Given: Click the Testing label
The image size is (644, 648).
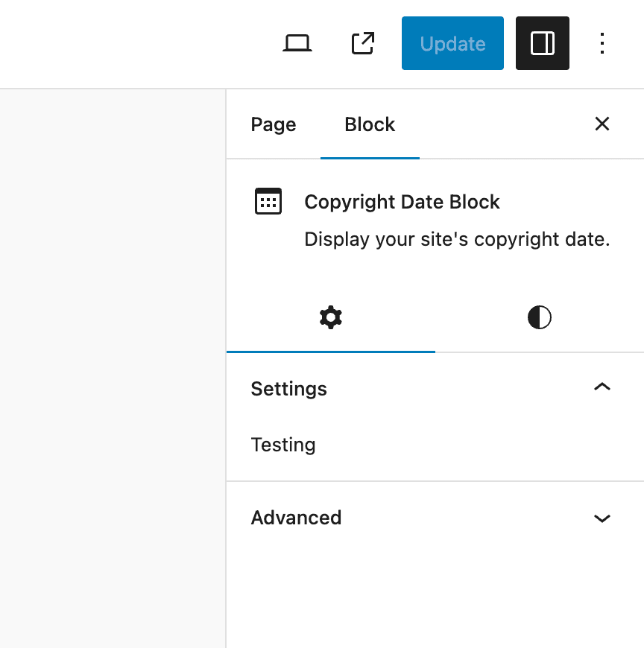Looking at the screenshot, I should point(283,444).
